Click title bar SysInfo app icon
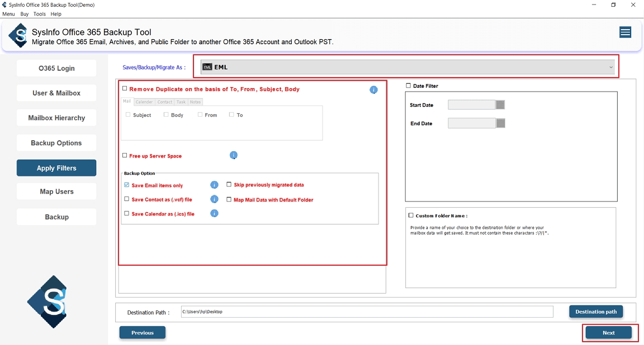This screenshot has height=345, width=644. [x=4, y=5]
